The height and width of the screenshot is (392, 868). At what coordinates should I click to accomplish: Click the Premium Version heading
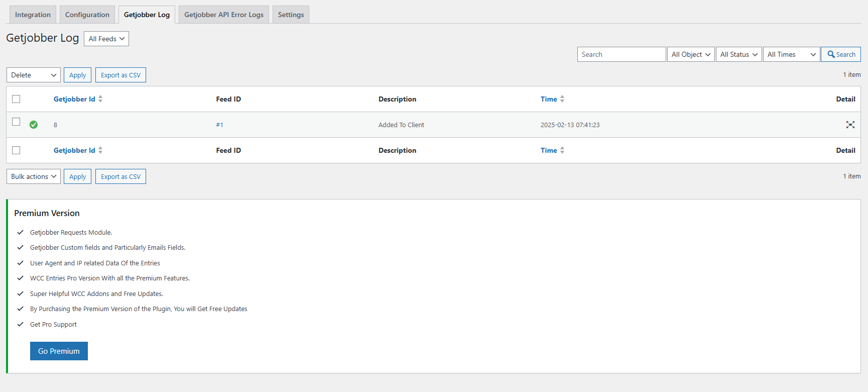[47, 213]
